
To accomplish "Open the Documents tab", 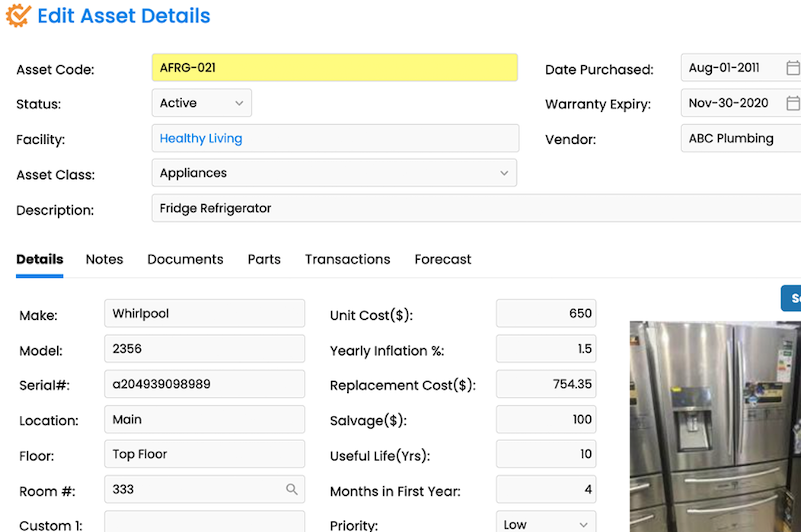I will [x=185, y=259].
